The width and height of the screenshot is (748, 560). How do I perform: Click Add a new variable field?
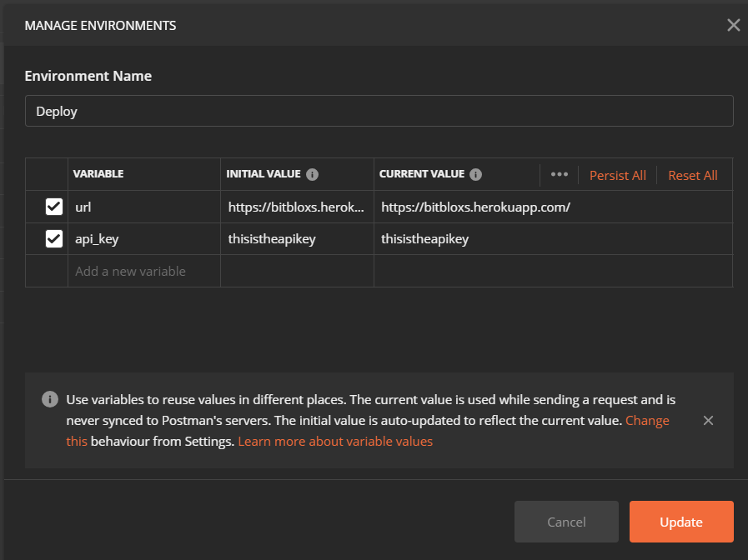click(x=143, y=271)
